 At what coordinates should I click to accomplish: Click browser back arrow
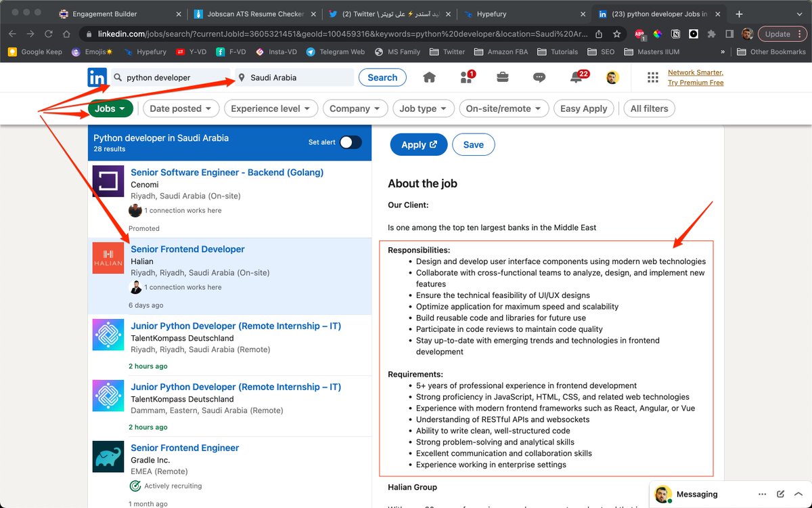coord(12,34)
